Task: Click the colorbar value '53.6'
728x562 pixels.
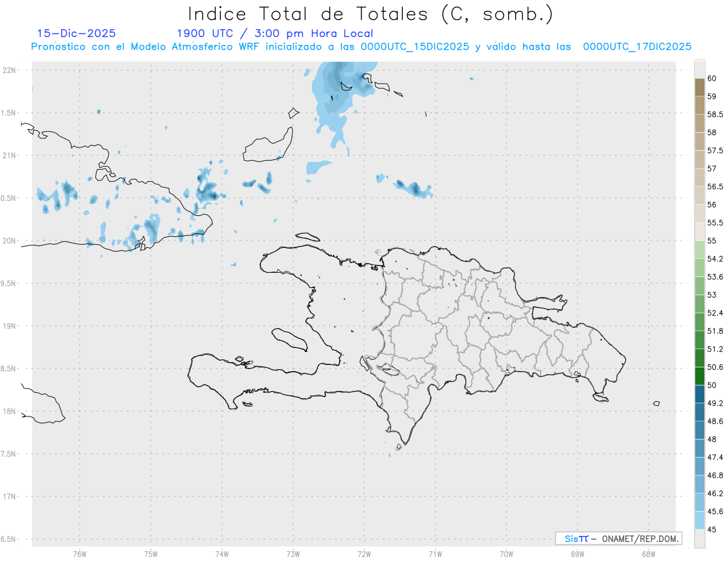Action: coord(715,276)
